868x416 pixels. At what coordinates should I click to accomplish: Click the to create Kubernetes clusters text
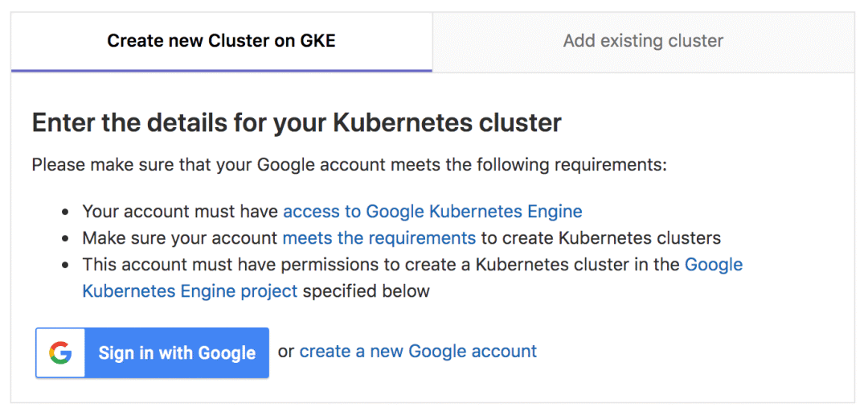coord(600,238)
